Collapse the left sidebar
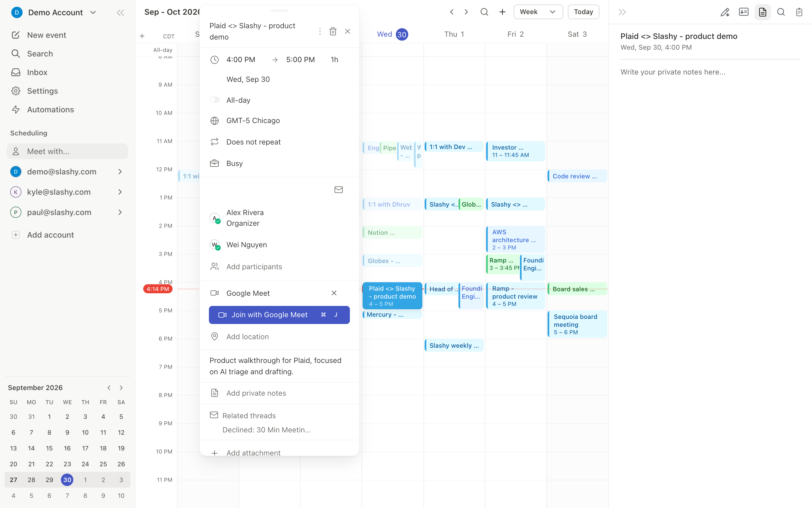 (x=120, y=13)
